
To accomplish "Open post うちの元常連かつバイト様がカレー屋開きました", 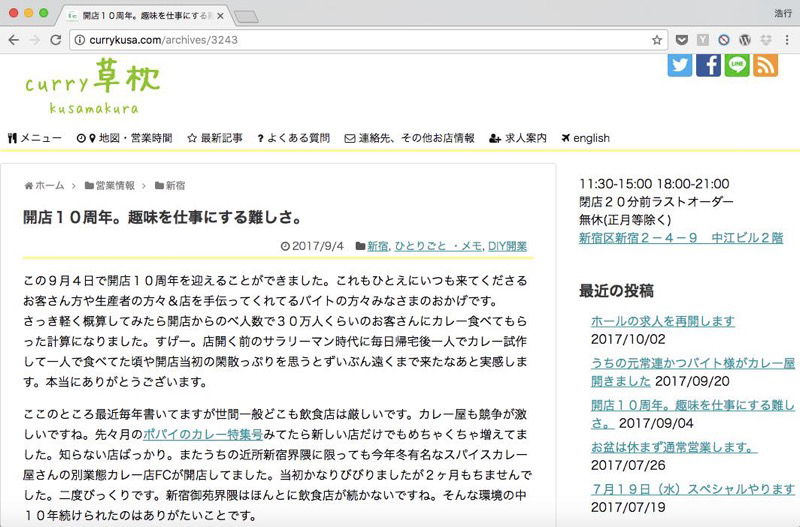I will [692, 372].
